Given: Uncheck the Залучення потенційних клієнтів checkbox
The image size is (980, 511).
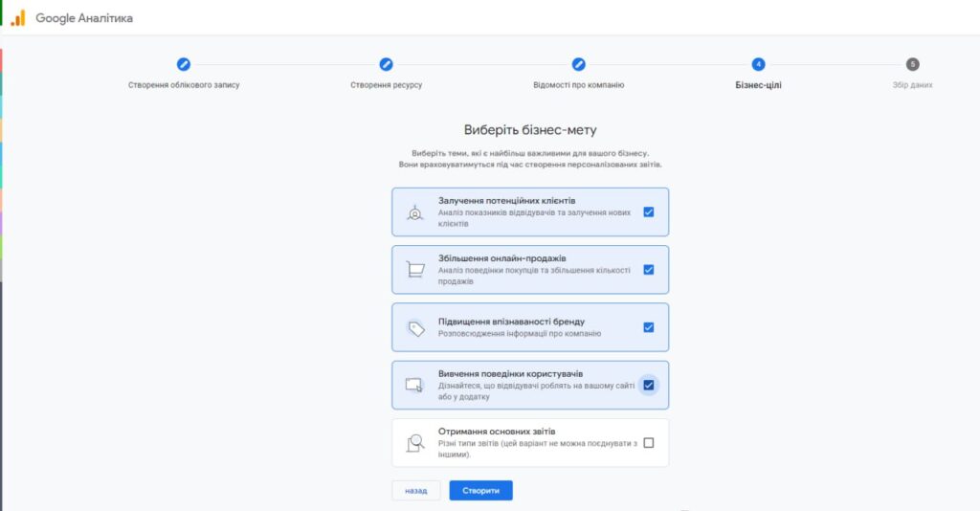Looking at the screenshot, I should click(x=648, y=211).
